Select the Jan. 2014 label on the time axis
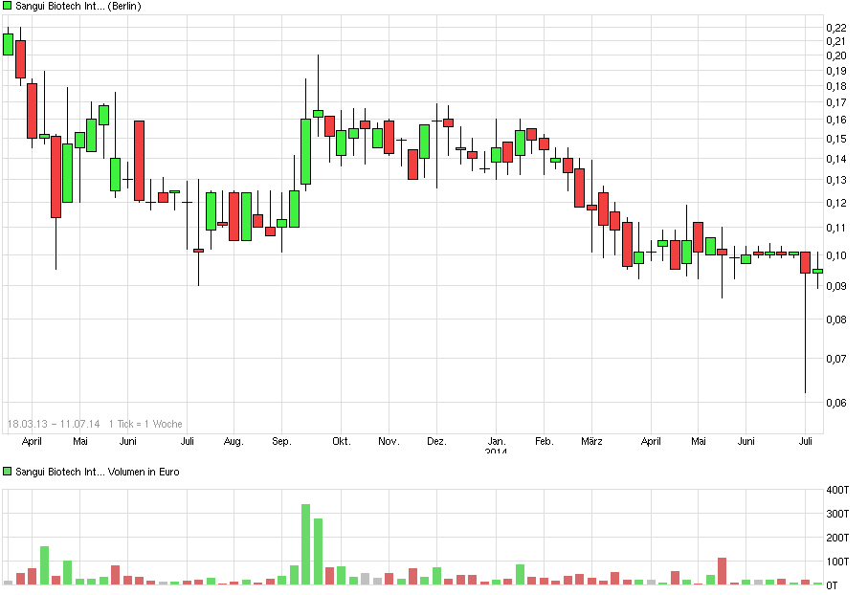 pos(497,446)
